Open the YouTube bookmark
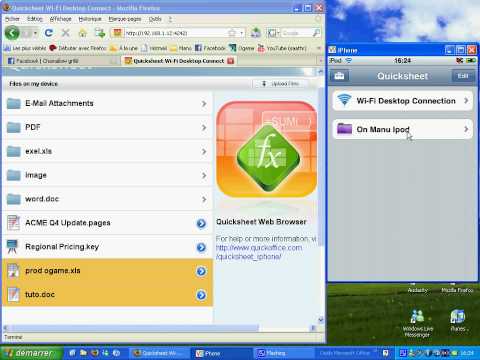480x360 pixels. [x=282, y=48]
